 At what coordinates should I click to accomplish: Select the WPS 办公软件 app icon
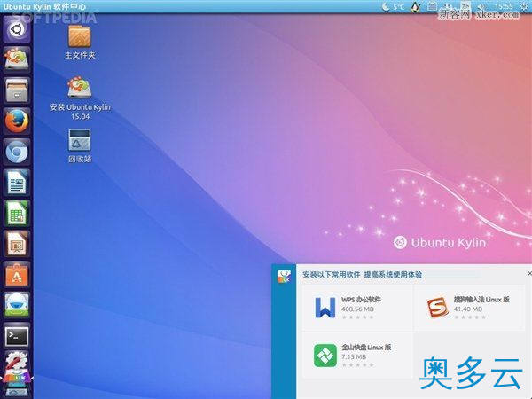(325, 308)
